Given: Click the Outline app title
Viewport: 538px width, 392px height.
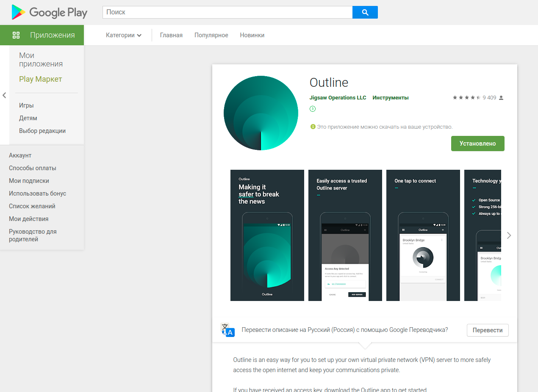Looking at the screenshot, I should point(329,82).
